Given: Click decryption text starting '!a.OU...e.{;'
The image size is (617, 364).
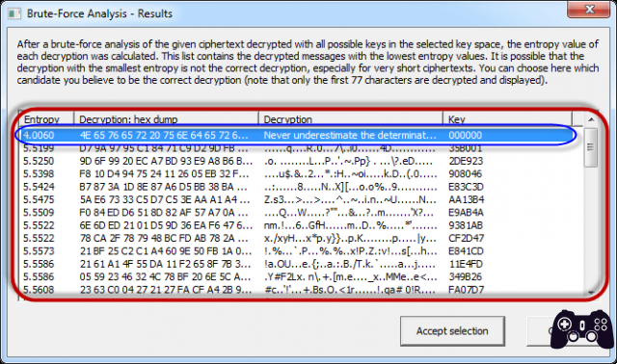Looking at the screenshot, I should click(x=349, y=264).
